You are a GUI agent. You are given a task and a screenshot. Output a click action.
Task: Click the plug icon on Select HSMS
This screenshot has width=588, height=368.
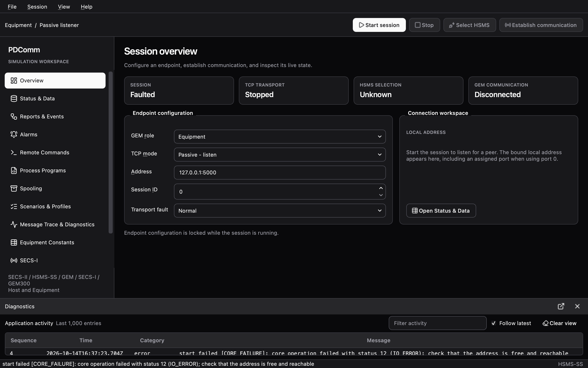click(x=452, y=25)
